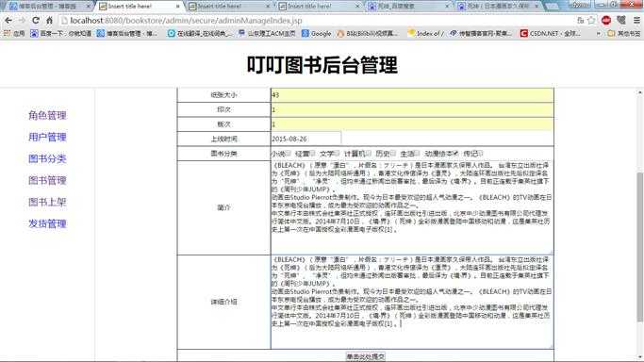This screenshot has width=644, height=362.
Task: Tick the 文学 category checkbox
Action: (x=337, y=154)
